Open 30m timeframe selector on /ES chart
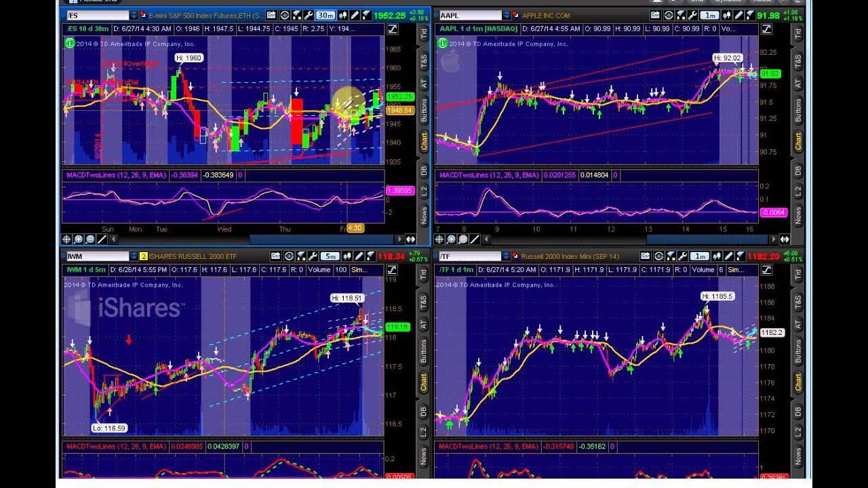 point(326,15)
